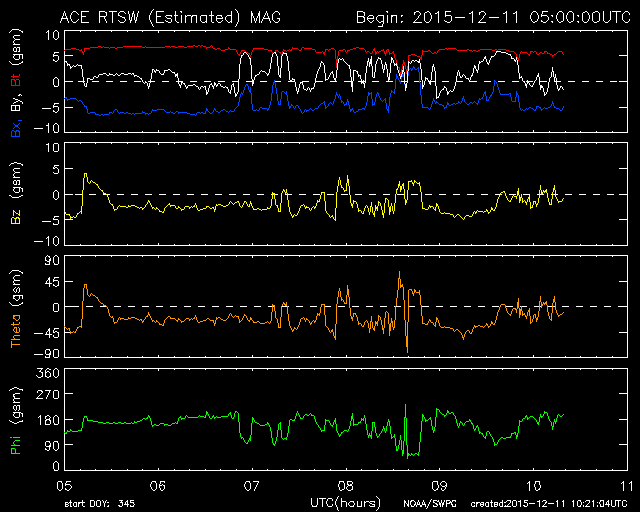Click the '06' hour tick label
The image size is (640, 512).
[x=158, y=486]
